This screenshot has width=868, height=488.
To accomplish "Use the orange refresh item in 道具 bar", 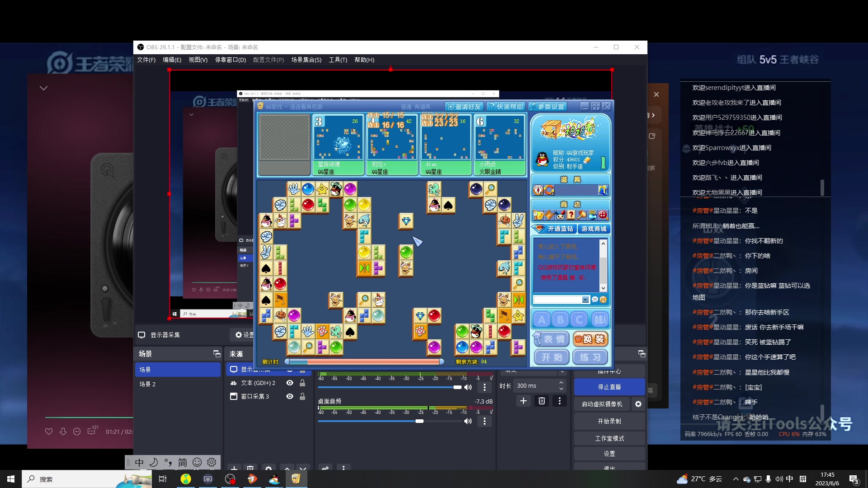I will [x=549, y=190].
